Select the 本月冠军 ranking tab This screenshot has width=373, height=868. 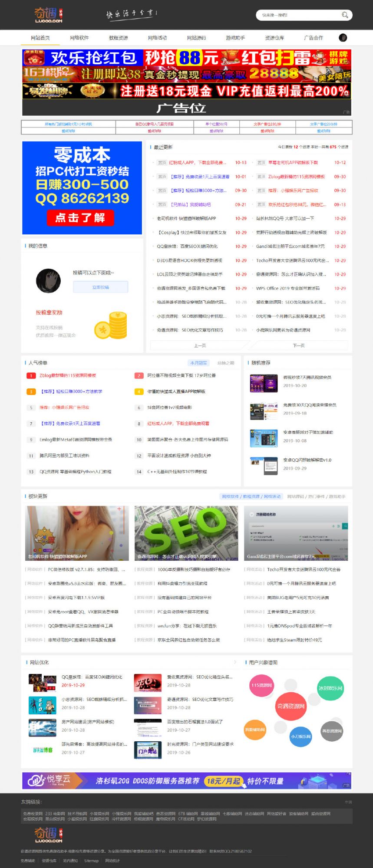(199, 363)
